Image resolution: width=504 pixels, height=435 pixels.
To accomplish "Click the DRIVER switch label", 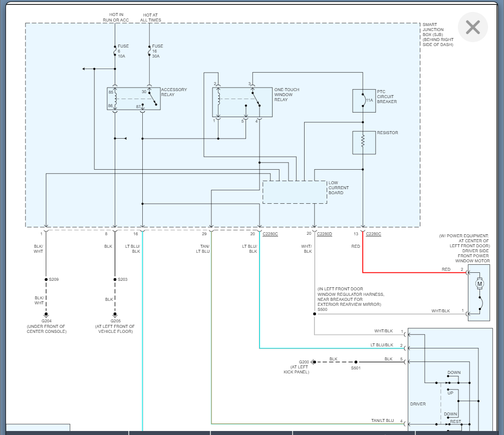I will coord(418,404).
